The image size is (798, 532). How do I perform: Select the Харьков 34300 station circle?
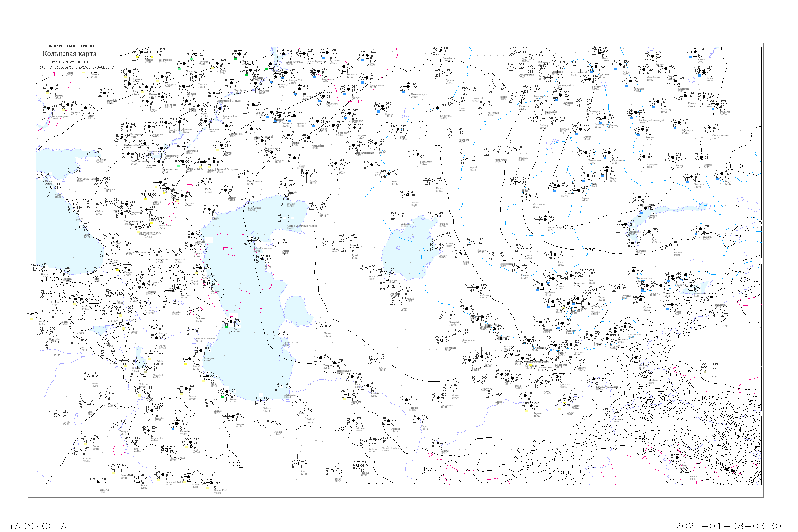coord(68,105)
